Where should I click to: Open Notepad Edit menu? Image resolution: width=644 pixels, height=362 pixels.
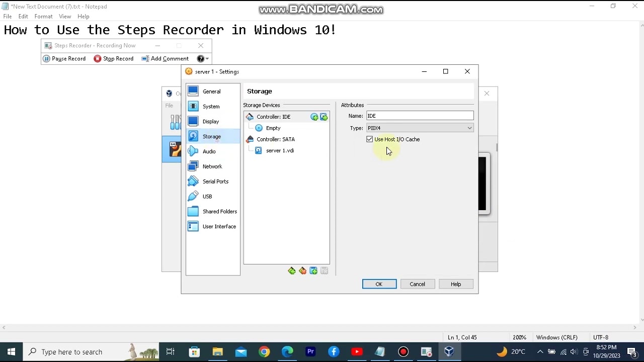pos(23,17)
